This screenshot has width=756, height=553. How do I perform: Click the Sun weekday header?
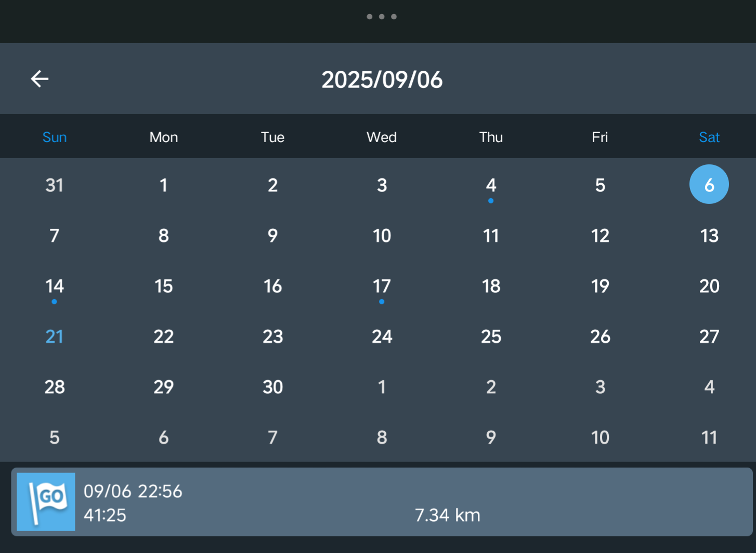click(55, 137)
